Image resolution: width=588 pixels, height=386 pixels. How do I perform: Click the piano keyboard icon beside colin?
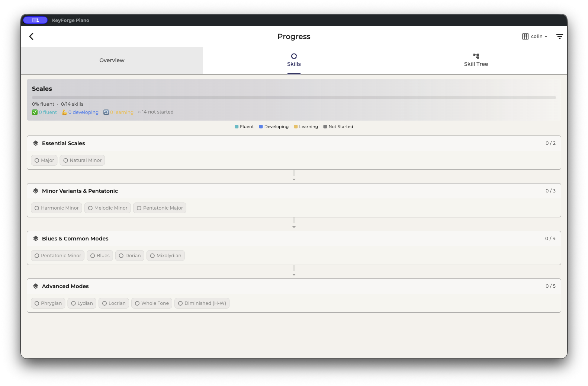525,36
